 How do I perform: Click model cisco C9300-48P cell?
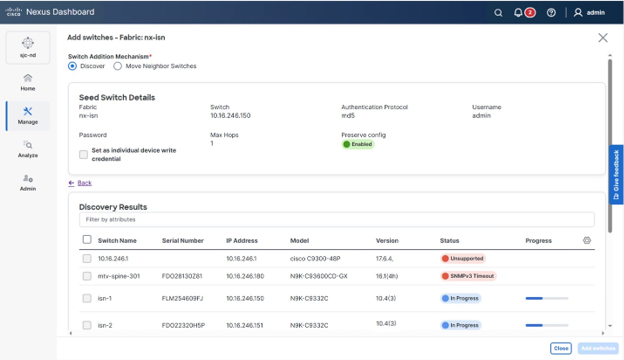point(315,259)
